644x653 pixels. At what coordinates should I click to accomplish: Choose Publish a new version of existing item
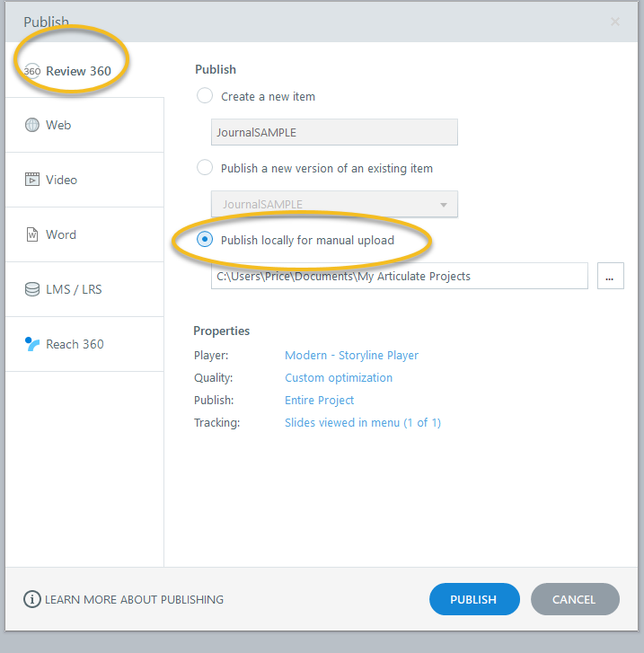pyautogui.click(x=205, y=168)
